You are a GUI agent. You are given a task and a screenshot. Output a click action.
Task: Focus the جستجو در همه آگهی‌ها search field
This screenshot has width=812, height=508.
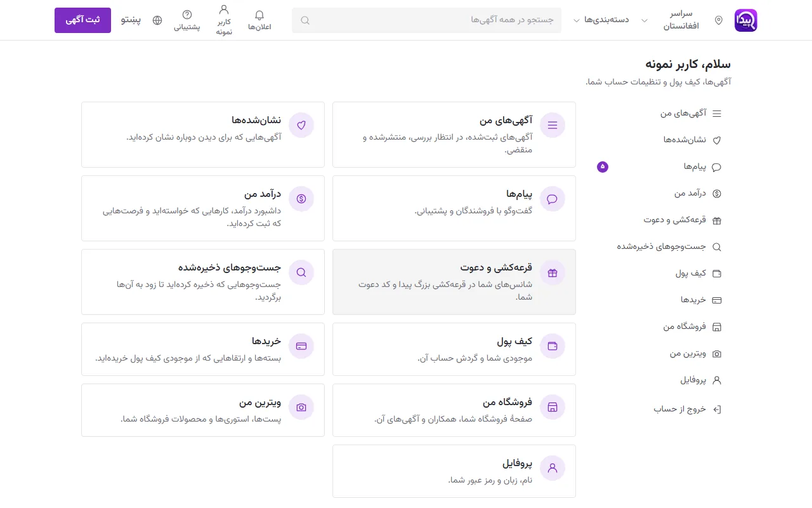pyautogui.click(x=426, y=20)
